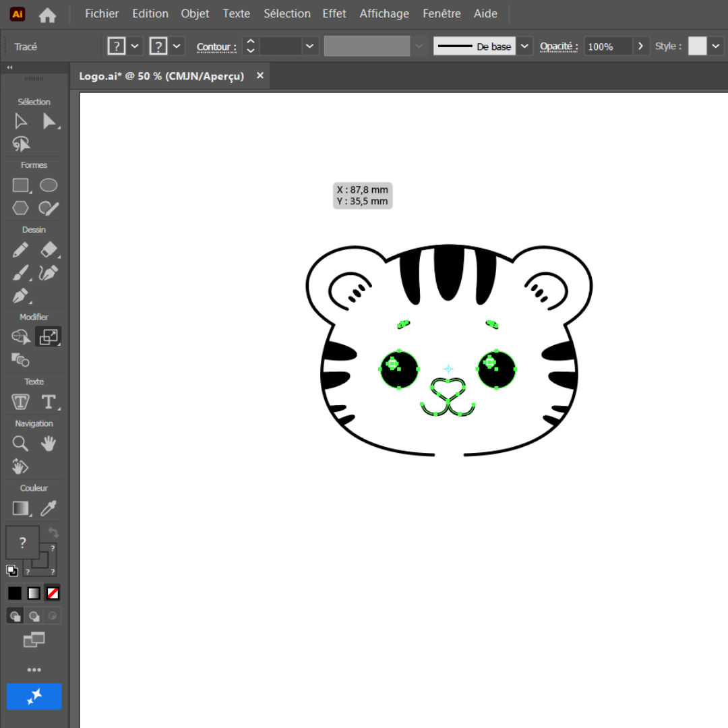Switch to Draw Normal mode
728x728 pixels.
(x=15, y=615)
